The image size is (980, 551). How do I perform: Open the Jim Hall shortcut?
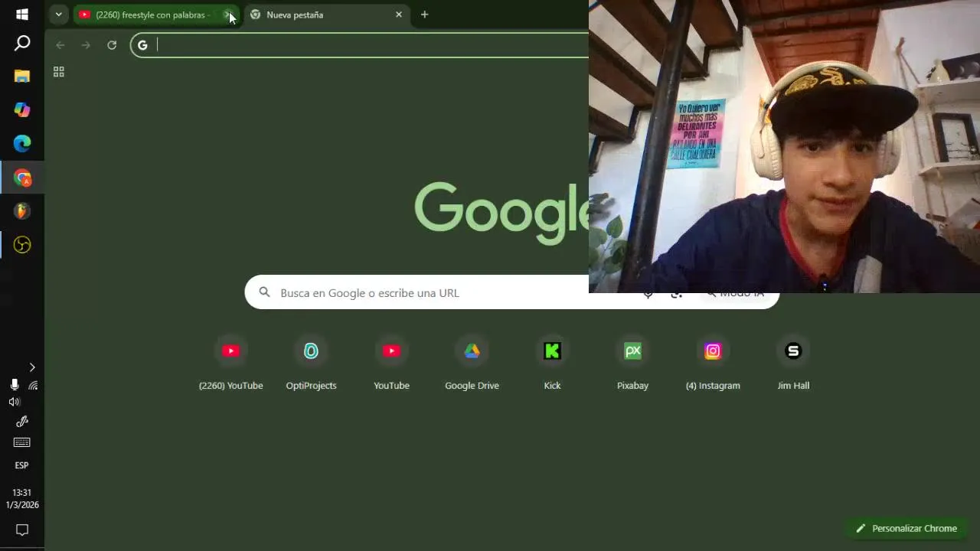(x=793, y=364)
